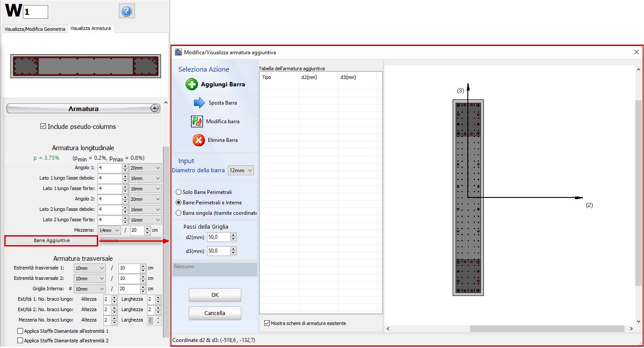Uncheck Mostra schemi di armatura esistente
The width and height of the screenshot is (644, 348).
pos(267,323)
